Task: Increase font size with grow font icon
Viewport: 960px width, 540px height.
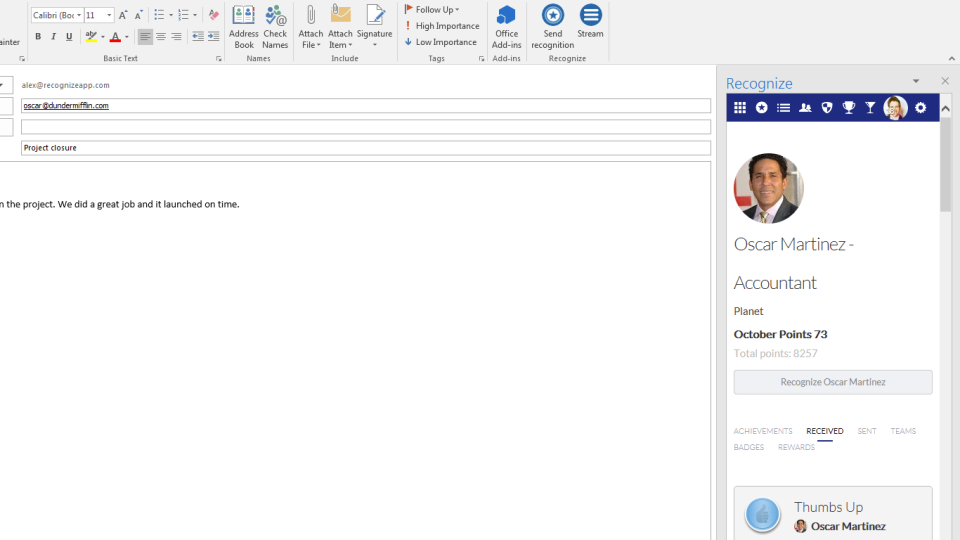Action: tap(122, 15)
